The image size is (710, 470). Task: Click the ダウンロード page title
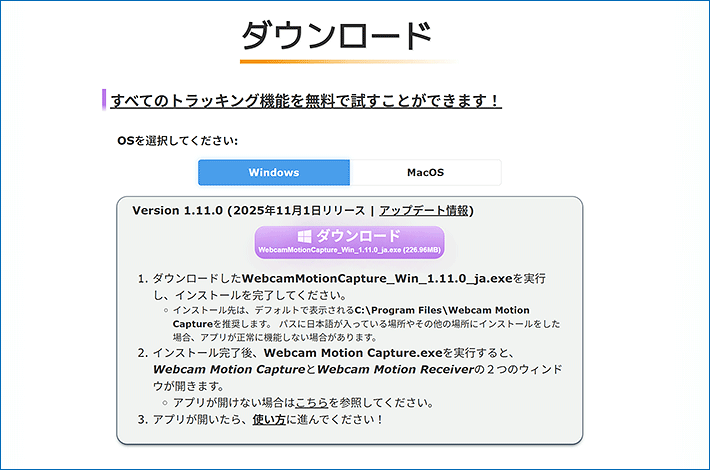(336, 36)
